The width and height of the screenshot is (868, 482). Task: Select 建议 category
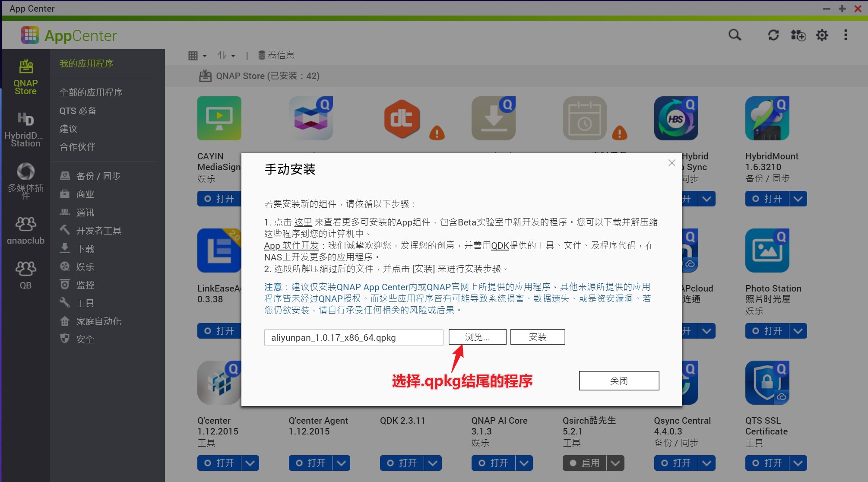[x=68, y=129]
